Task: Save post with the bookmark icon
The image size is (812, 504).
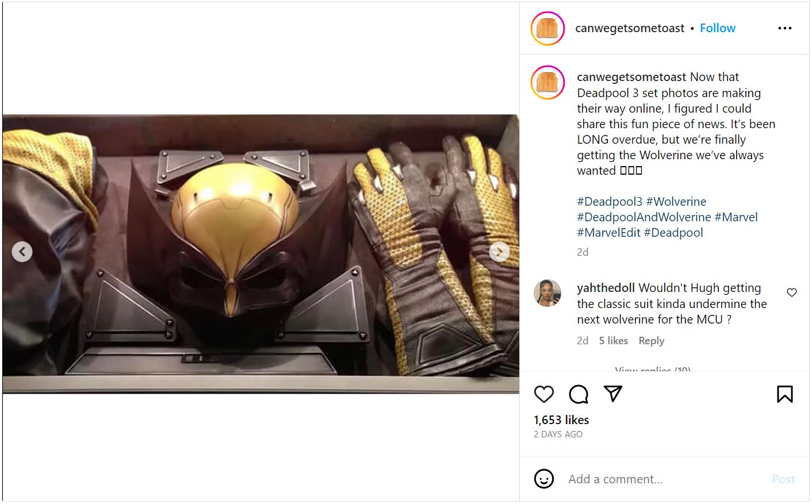Action: (785, 394)
